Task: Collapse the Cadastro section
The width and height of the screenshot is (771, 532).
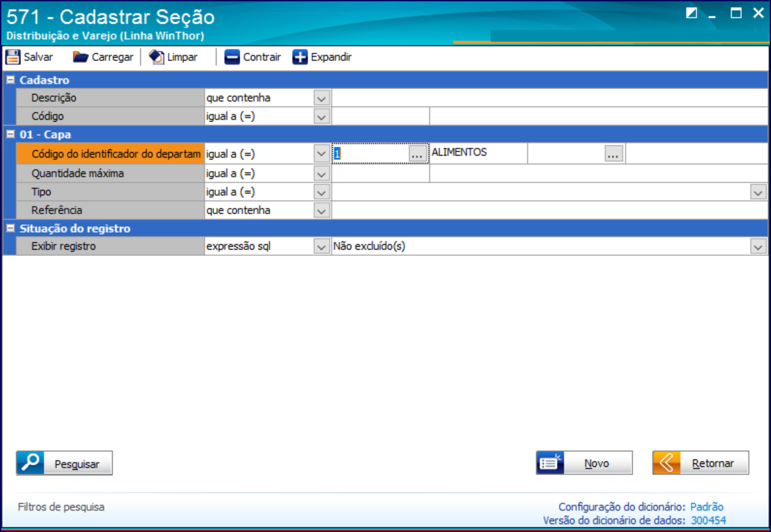Action: [x=10, y=80]
